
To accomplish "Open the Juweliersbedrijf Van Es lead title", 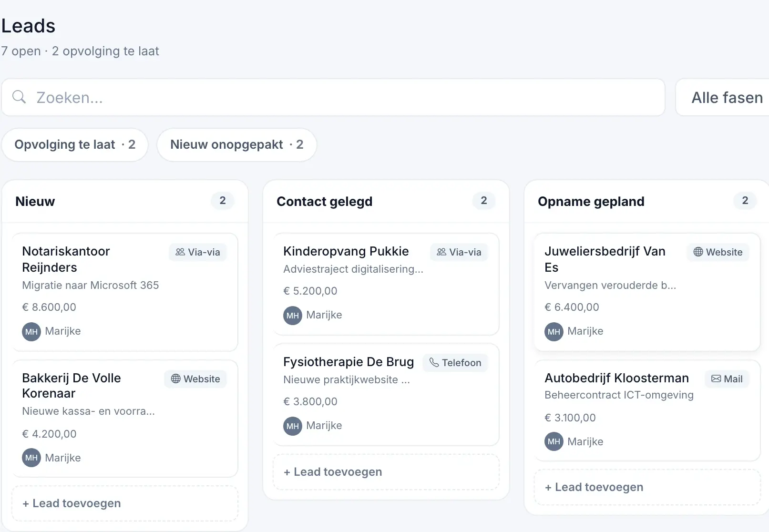I will point(605,259).
